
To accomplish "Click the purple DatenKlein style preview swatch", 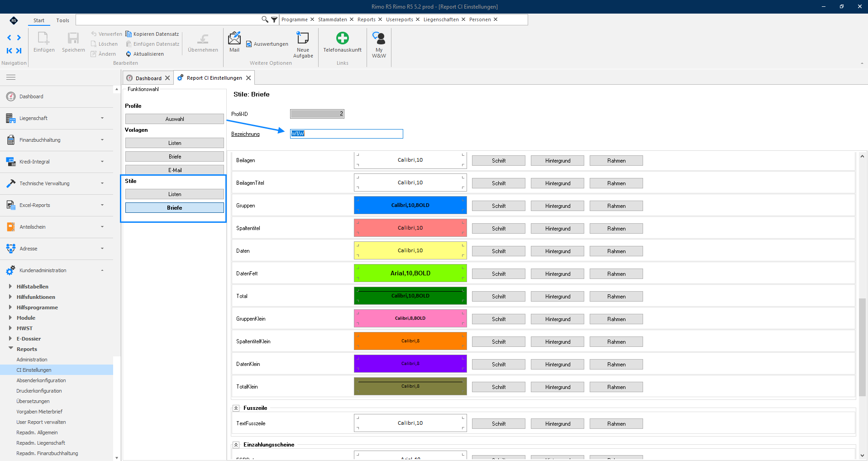I will [x=410, y=364].
